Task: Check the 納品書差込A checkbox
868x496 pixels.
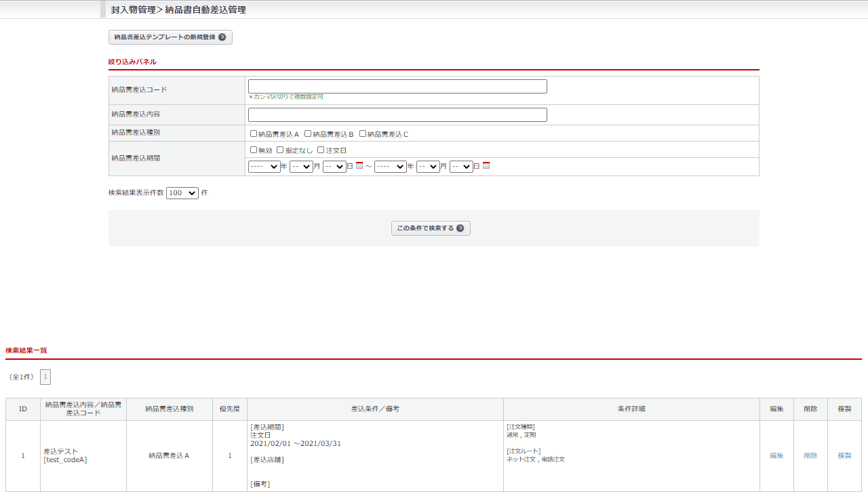Action: (x=254, y=134)
